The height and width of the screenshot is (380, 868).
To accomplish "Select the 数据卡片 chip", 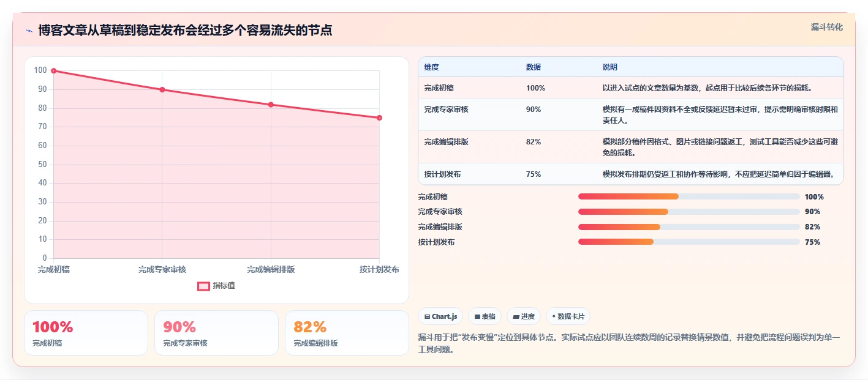I will (x=568, y=316).
